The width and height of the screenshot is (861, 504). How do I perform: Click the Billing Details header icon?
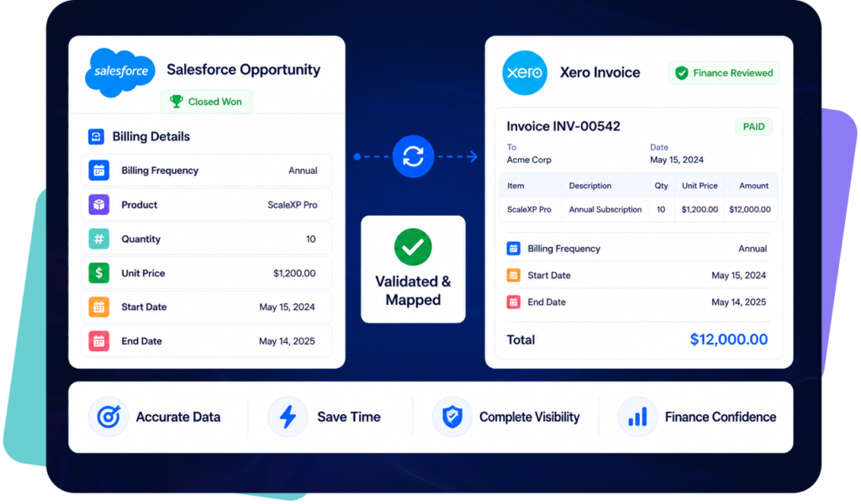click(x=96, y=137)
